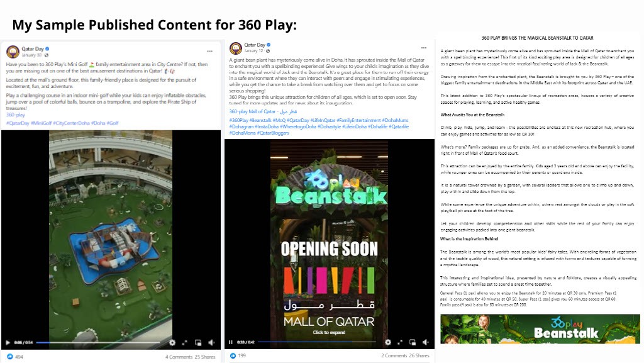
Task: Pause the Beanstalk video
Action: [231, 342]
